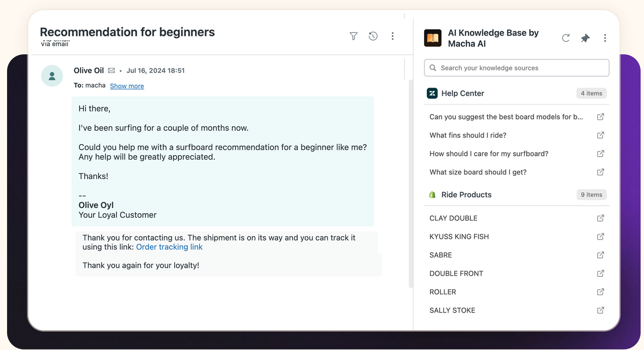Open the conversation overflow menu
This screenshot has width=644, height=350.
[x=393, y=36]
